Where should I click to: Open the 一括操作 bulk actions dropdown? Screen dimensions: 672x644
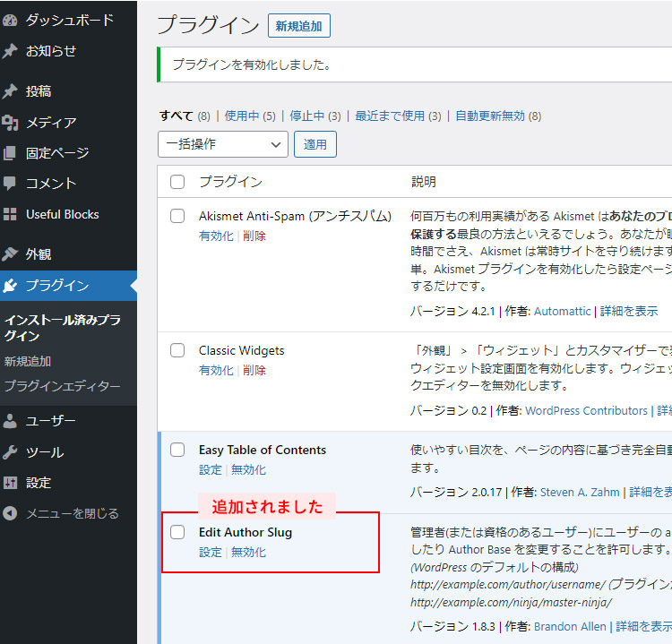(223, 144)
